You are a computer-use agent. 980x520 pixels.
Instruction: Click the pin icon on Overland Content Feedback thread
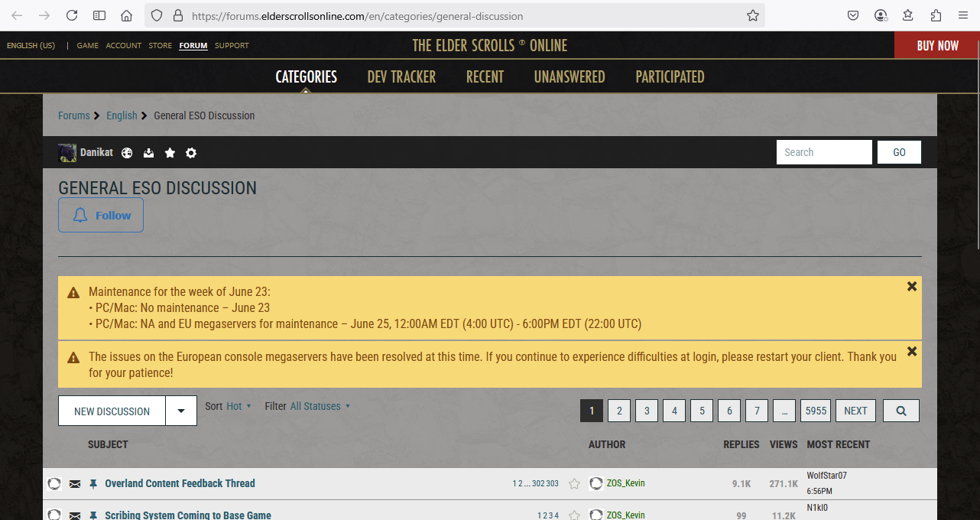(93, 484)
